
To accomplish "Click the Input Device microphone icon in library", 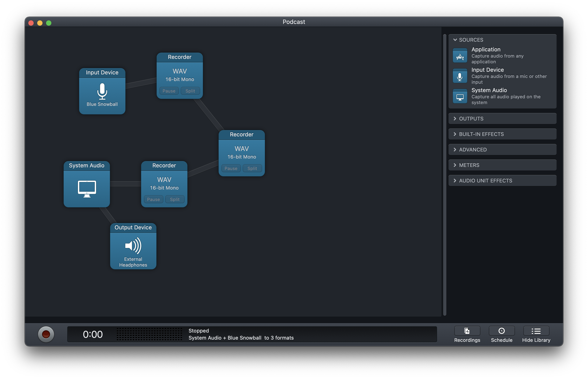I will point(460,76).
